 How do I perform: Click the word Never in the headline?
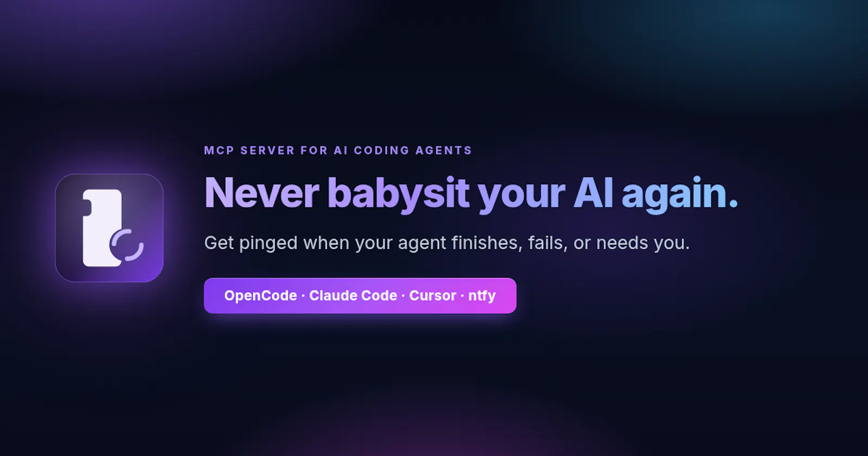click(262, 193)
